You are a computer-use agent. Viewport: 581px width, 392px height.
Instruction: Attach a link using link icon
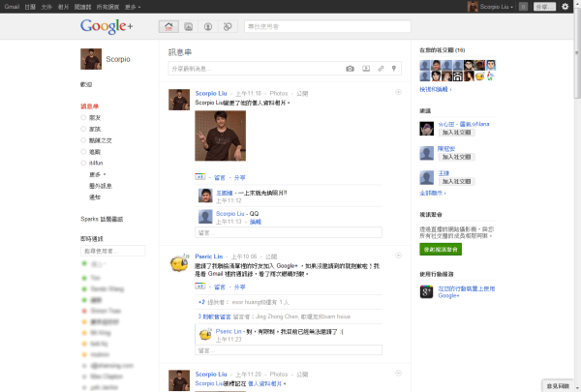tap(381, 69)
